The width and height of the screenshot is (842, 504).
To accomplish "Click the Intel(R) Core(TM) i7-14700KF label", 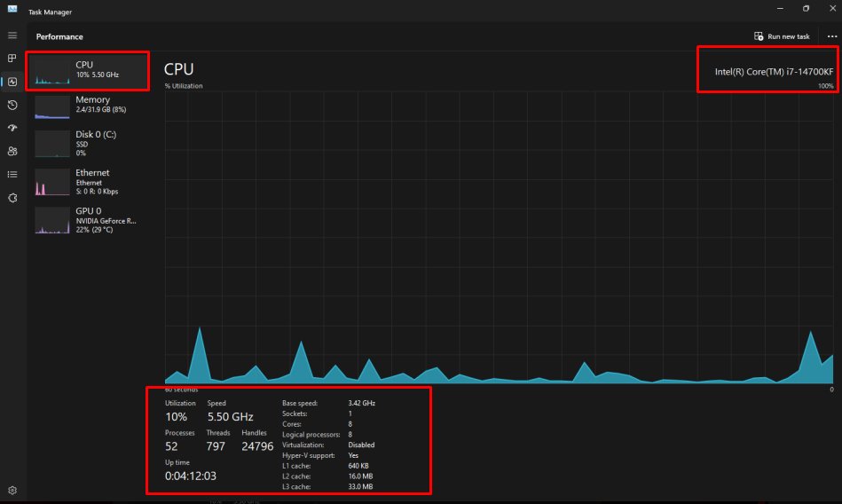I will point(774,72).
